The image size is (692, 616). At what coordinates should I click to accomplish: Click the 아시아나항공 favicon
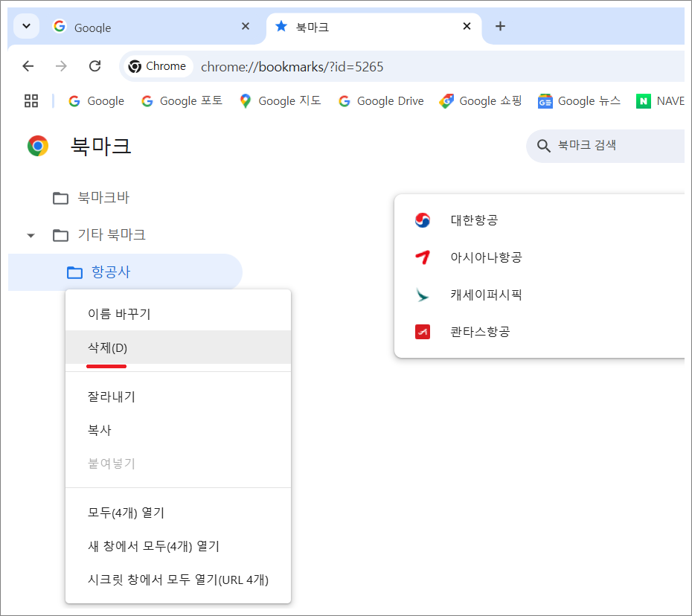click(423, 257)
